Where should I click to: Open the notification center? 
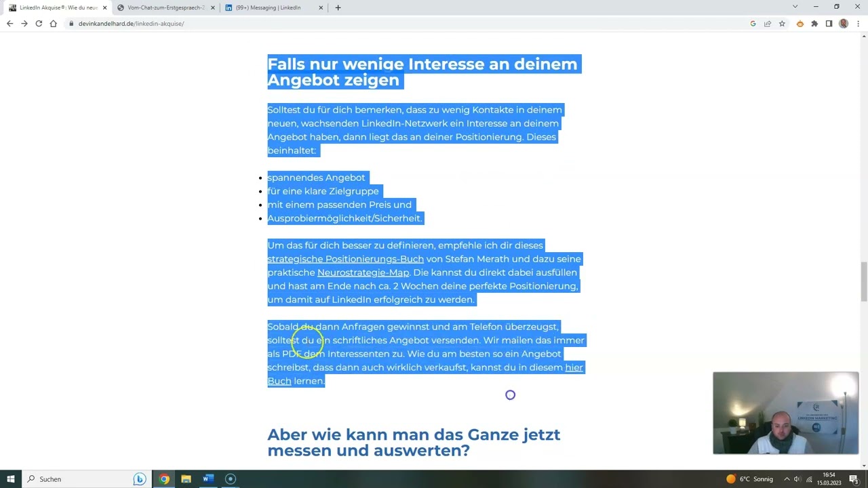point(853,479)
